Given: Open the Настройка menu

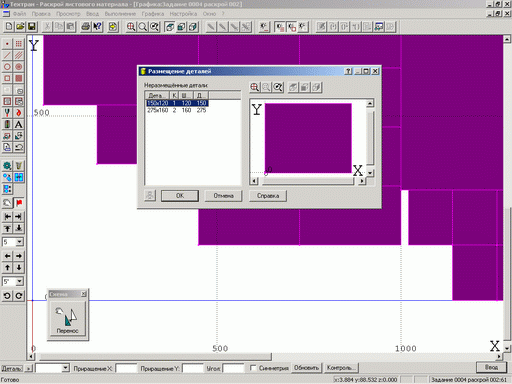Looking at the screenshot, I should (x=183, y=14).
